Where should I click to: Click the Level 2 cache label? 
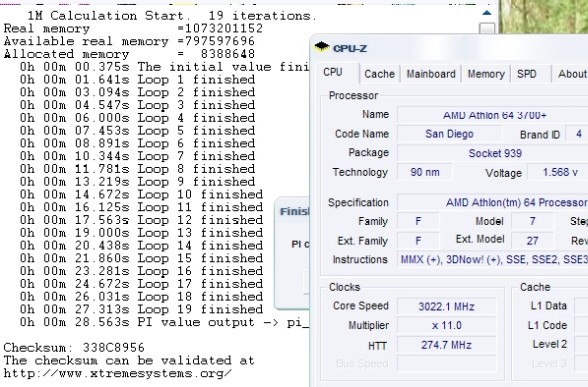coord(549,344)
